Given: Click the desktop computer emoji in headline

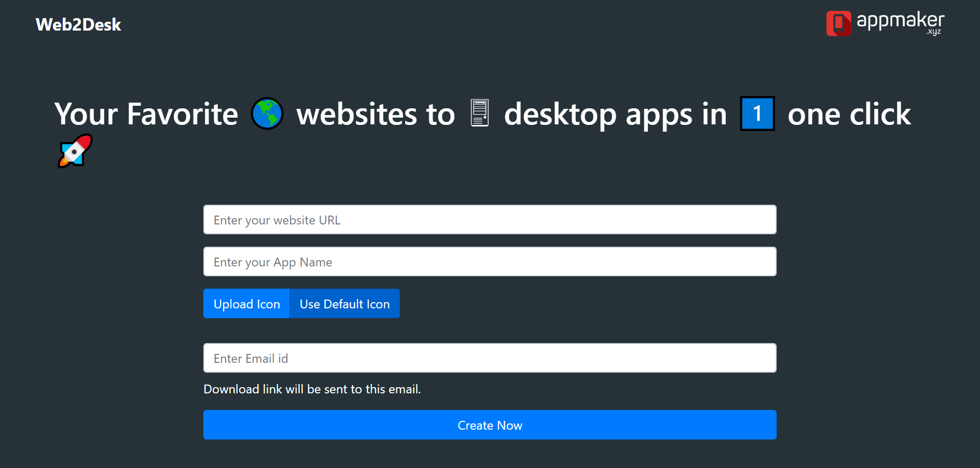Looking at the screenshot, I should [479, 113].
